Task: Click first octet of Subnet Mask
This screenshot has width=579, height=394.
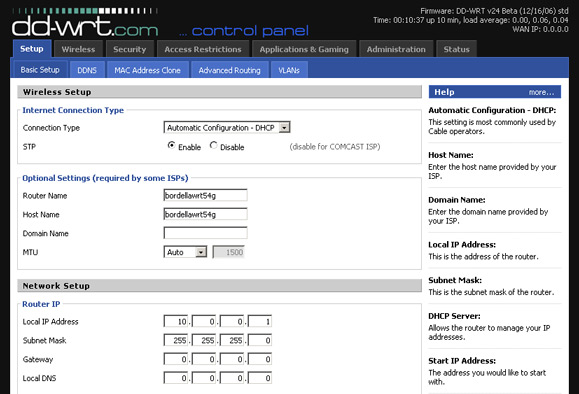Action: 176,340
